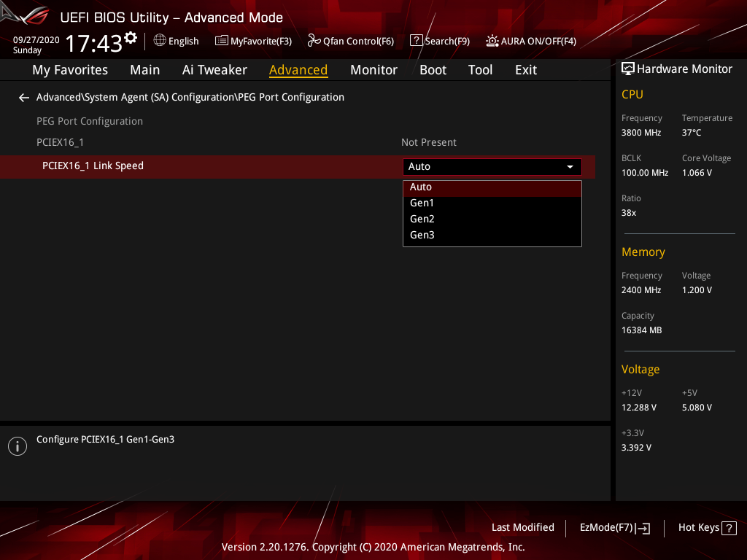
Task: Click the BCLK 100.00 MHz value
Action: pos(645,173)
